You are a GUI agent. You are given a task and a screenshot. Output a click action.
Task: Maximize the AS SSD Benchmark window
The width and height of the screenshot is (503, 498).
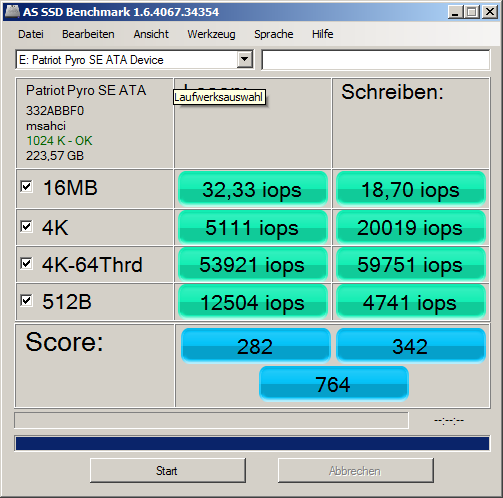tap(472, 12)
